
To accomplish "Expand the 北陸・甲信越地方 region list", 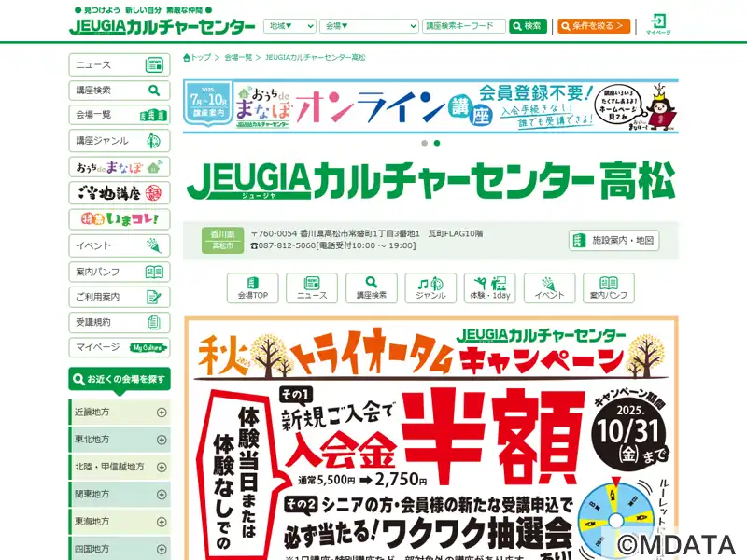I will (x=120, y=468).
